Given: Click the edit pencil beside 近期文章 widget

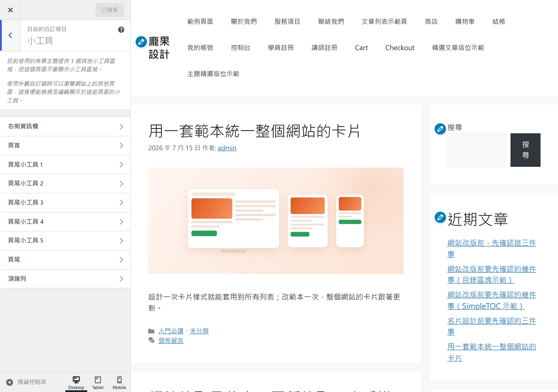Looking at the screenshot, I should [440, 217].
